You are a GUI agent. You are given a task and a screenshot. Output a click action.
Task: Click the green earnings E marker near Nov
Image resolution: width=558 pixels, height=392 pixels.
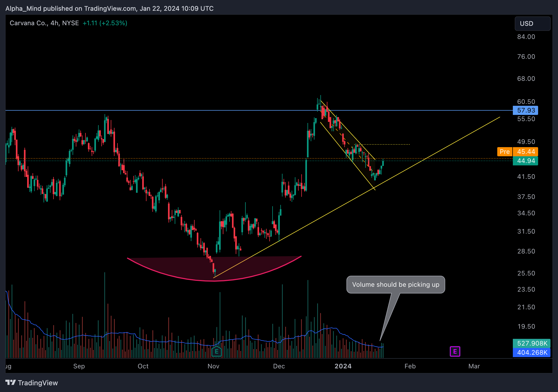point(216,351)
